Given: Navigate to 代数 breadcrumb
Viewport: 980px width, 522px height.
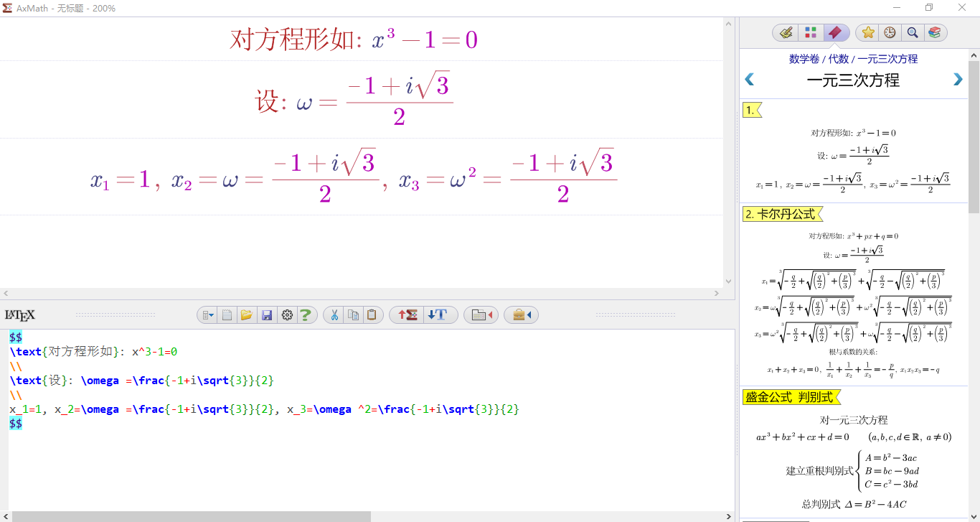Looking at the screenshot, I should point(839,59).
